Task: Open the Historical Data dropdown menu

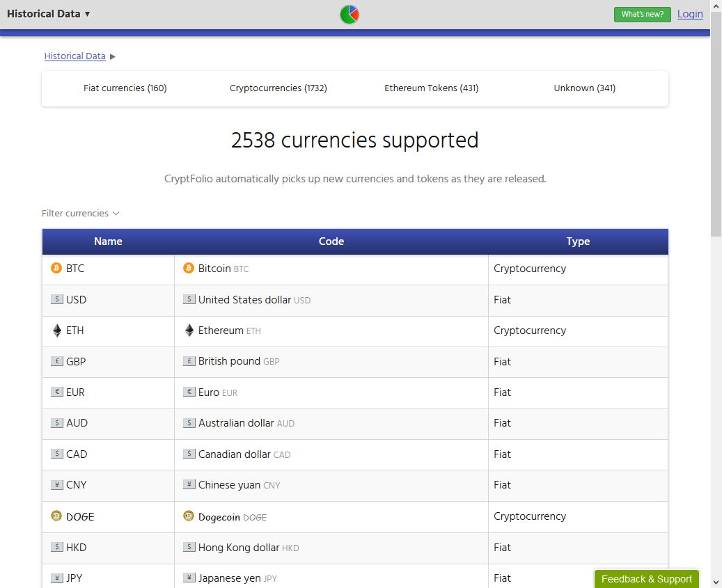Action: pyautogui.click(x=49, y=14)
